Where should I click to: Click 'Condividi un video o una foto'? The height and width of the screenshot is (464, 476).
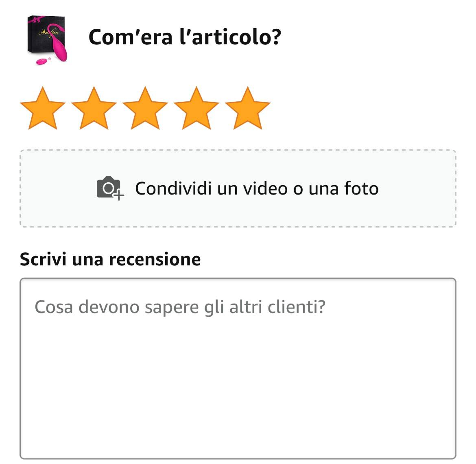(257, 188)
